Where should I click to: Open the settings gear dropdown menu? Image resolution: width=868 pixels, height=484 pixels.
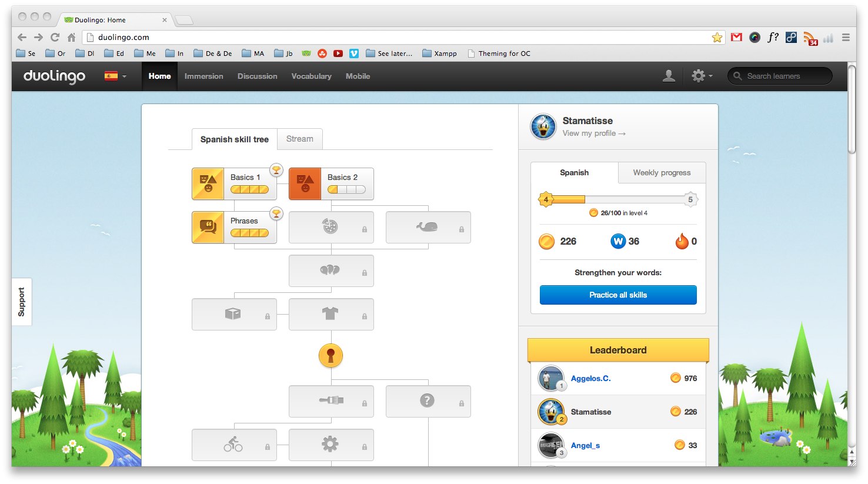[x=702, y=76]
